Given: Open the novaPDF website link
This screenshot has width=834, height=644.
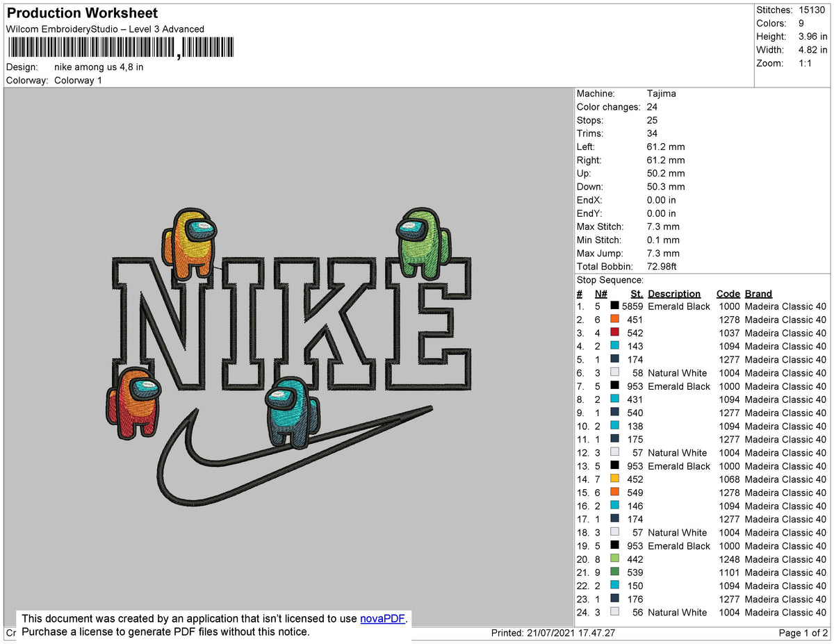Looking at the screenshot, I should [x=382, y=618].
